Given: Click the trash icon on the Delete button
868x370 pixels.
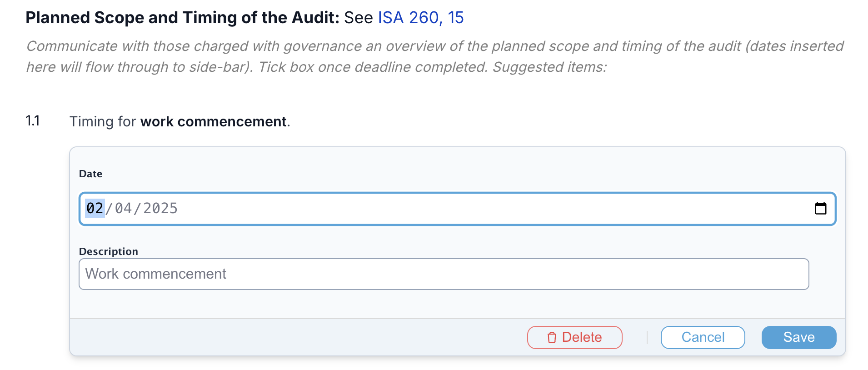Looking at the screenshot, I should point(552,338).
